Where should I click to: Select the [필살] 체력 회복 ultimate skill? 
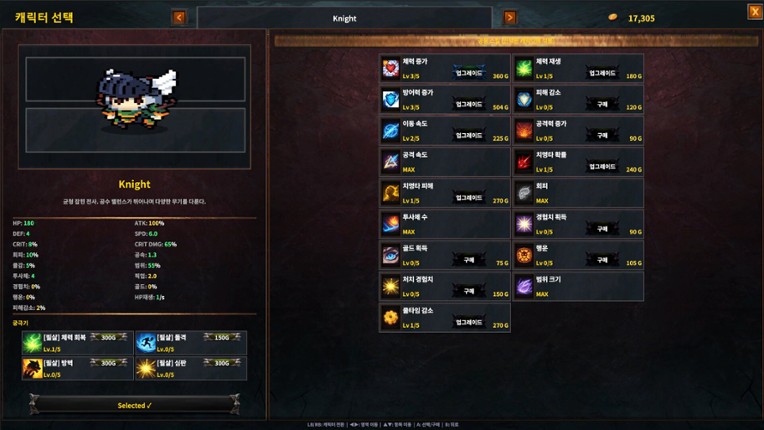[x=77, y=343]
